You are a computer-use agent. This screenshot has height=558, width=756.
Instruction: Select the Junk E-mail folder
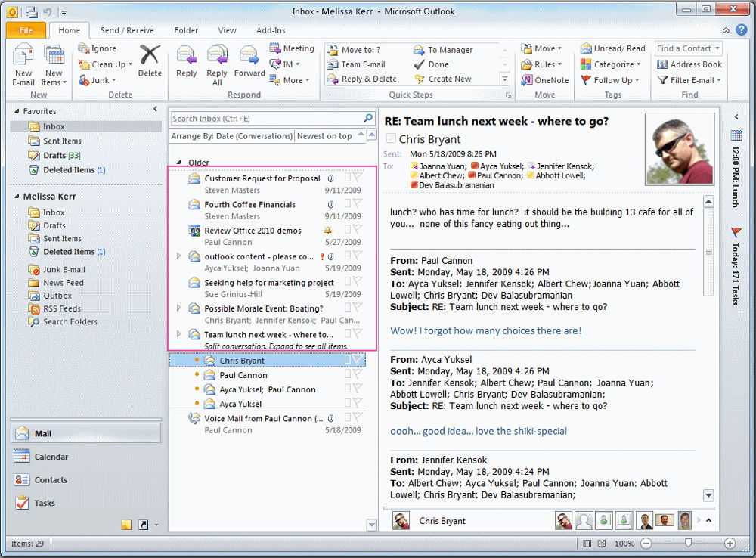tap(64, 269)
